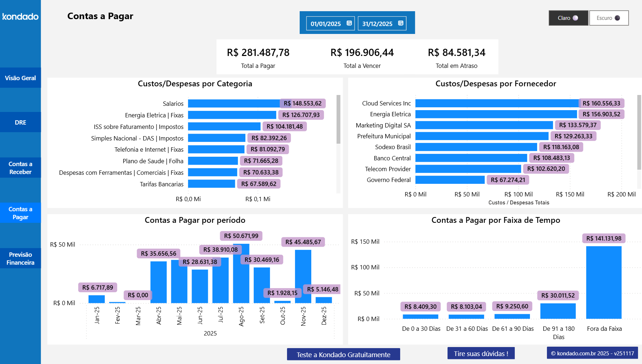Select the Contas a Pagar tab
The height and width of the screenshot is (364, 642).
[x=20, y=213]
